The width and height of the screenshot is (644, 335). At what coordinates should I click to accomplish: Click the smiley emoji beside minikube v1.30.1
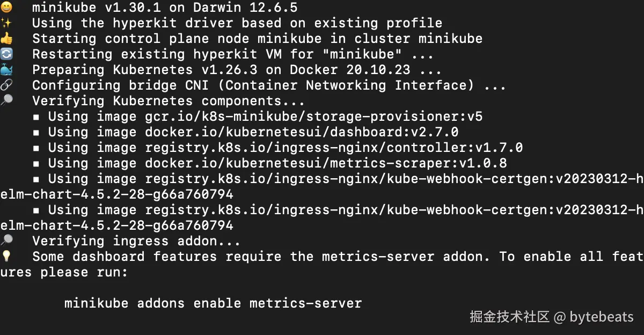coord(6,8)
